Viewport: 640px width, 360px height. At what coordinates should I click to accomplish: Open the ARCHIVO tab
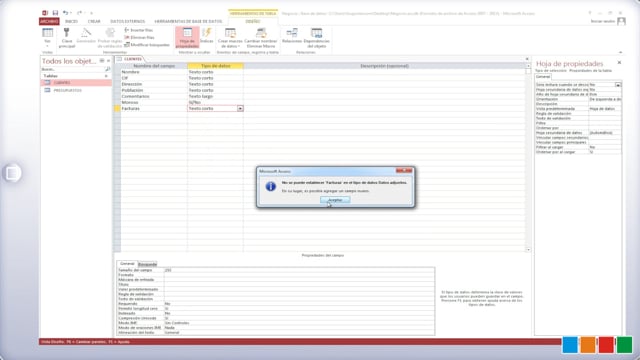(x=49, y=21)
